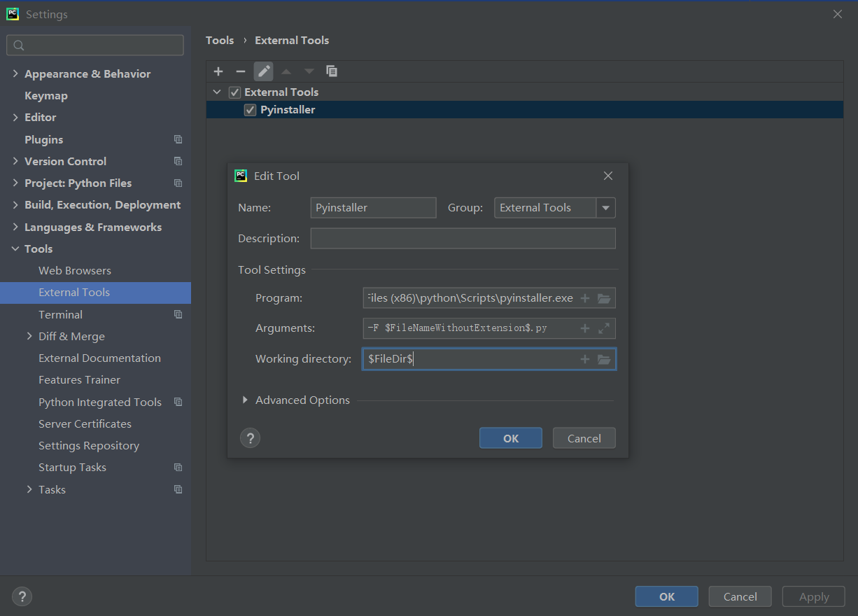Click Cancel in Settings window
This screenshot has width=858, height=616.
point(740,596)
